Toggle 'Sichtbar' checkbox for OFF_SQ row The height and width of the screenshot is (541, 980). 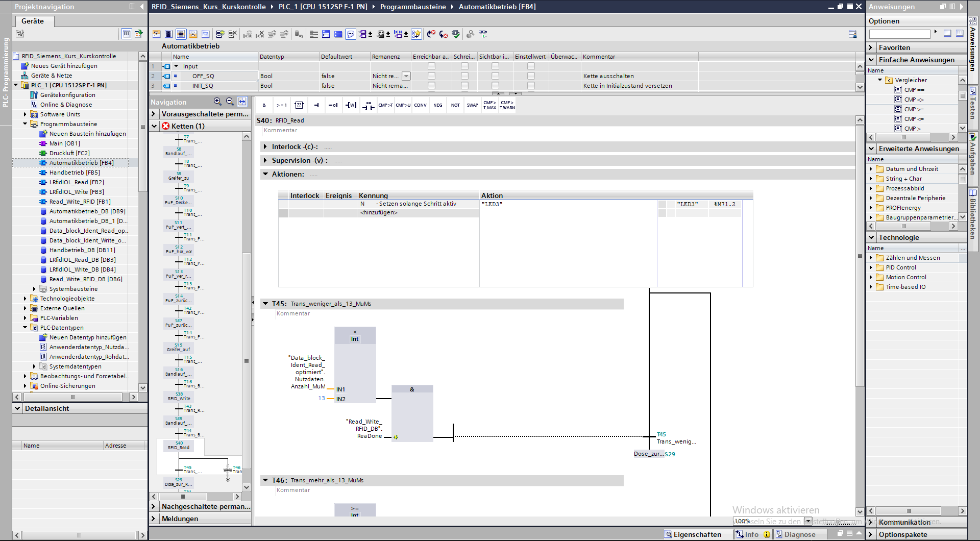coord(495,76)
